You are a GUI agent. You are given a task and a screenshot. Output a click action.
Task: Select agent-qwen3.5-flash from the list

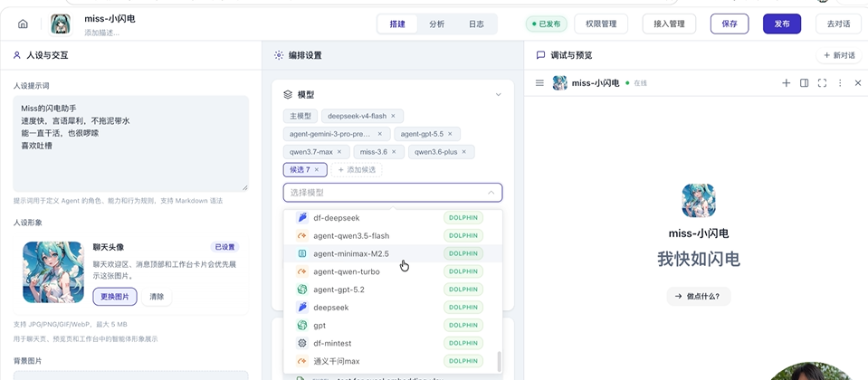pos(393,235)
